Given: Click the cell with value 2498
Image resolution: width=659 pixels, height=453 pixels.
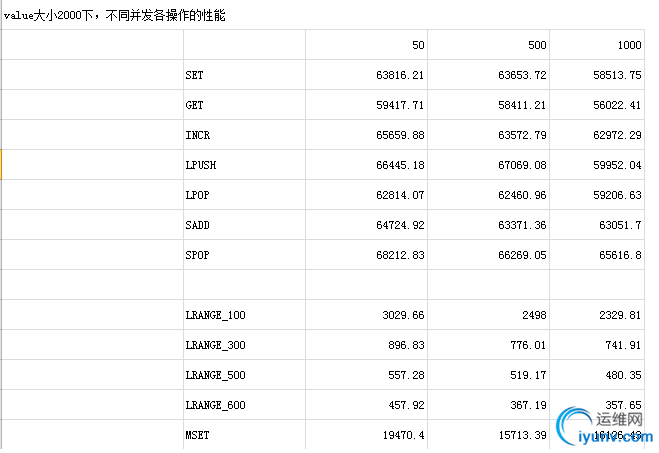Looking at the screenshot, I should (x=488, y=315).
